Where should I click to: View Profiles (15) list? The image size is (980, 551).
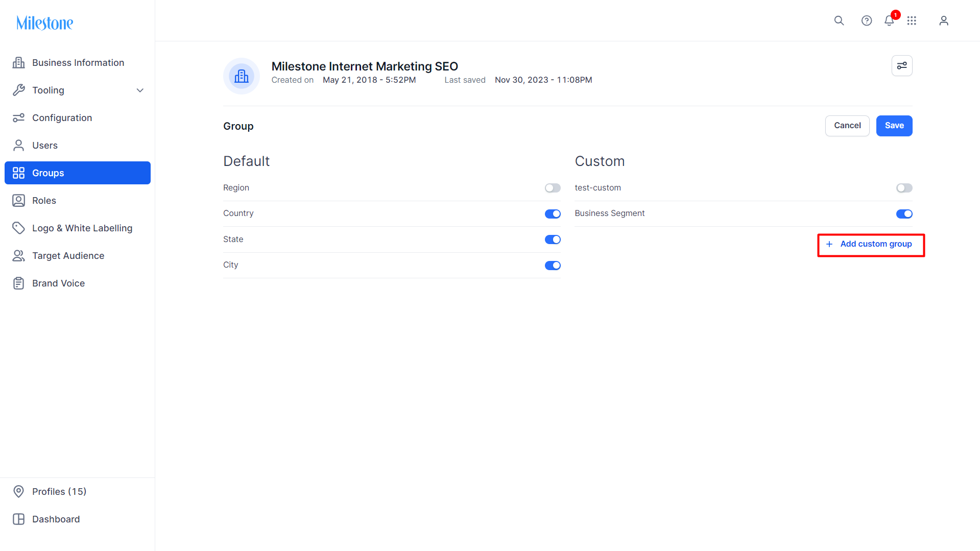point(78,492)
